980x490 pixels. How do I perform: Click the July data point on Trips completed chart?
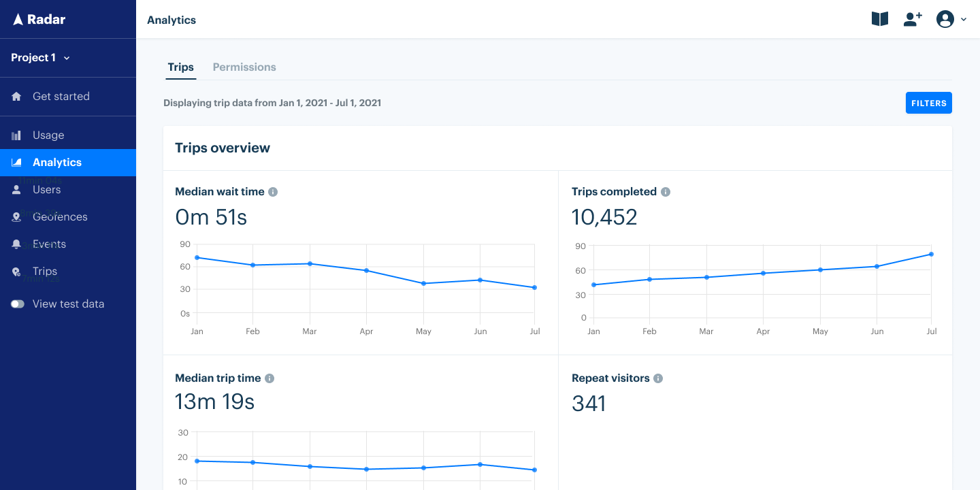click(x=932, y=254)
